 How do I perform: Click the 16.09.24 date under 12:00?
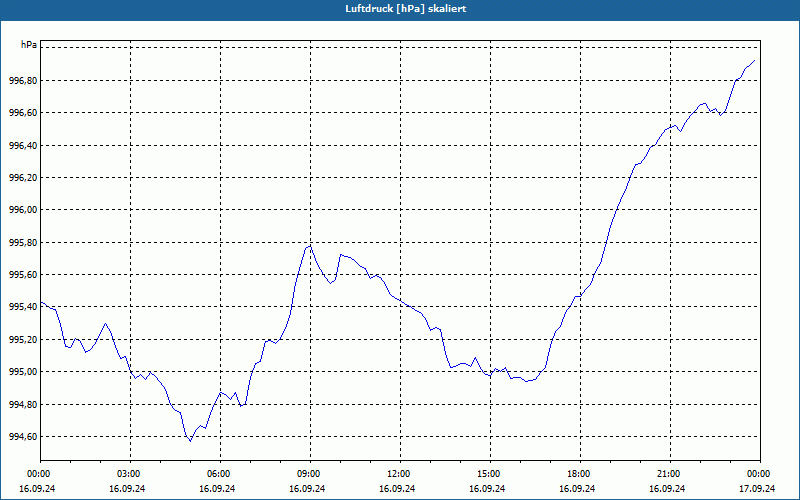[x=397, y=488]
